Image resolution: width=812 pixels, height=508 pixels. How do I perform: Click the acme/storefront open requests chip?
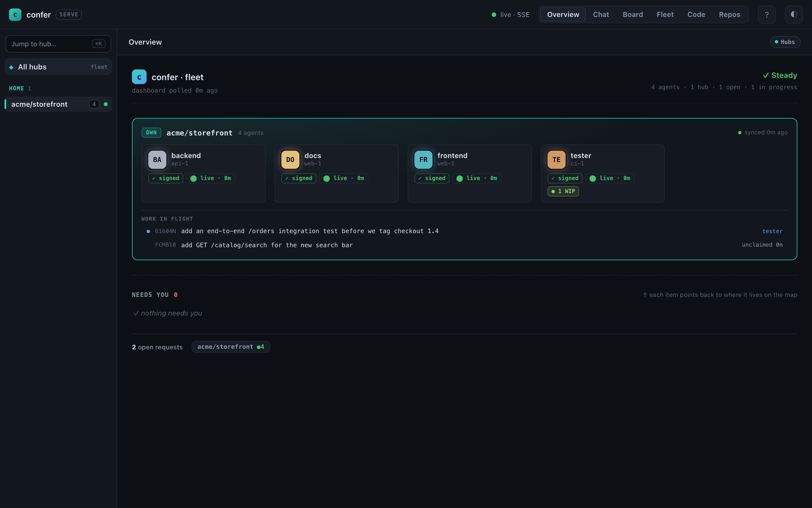[231, 347]
